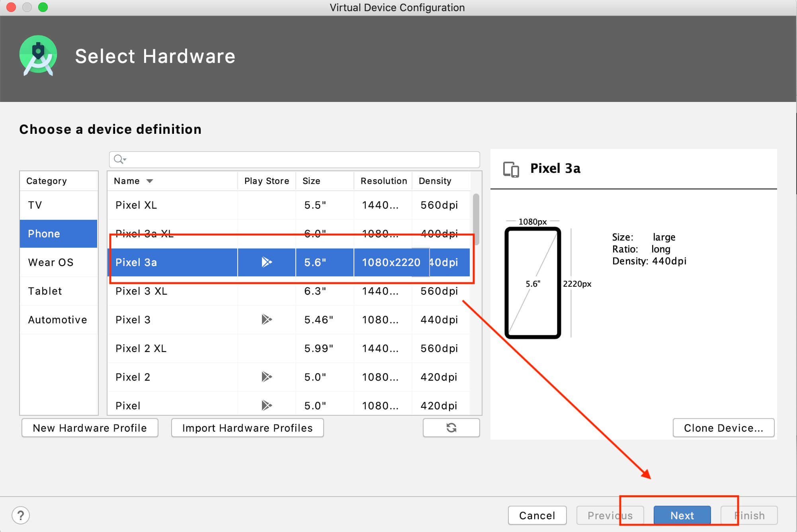Click the Play Store icon on Pixel 3a row
The image size is (797, 532).
pyautogui.click(x=266, y=262)
